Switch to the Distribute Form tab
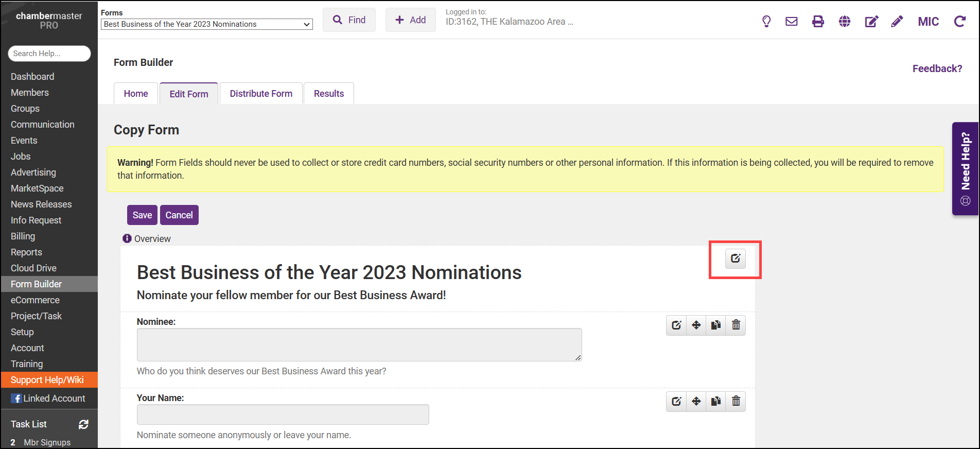This screenshot has width=980, height=449. pyautogui.click(x=261, y=94)
